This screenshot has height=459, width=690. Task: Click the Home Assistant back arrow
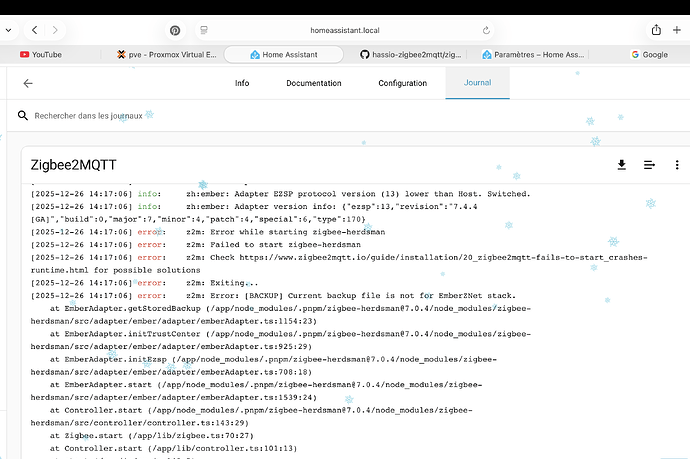28,83
